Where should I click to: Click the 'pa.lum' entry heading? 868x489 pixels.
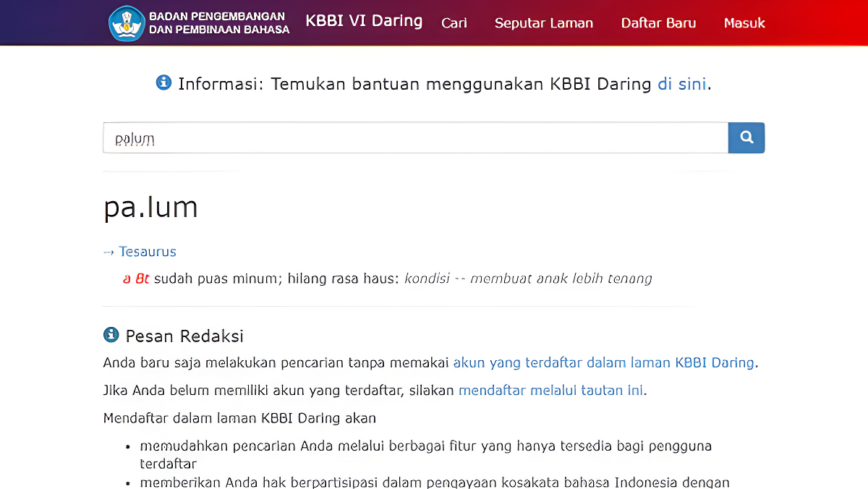click(150, 208)
